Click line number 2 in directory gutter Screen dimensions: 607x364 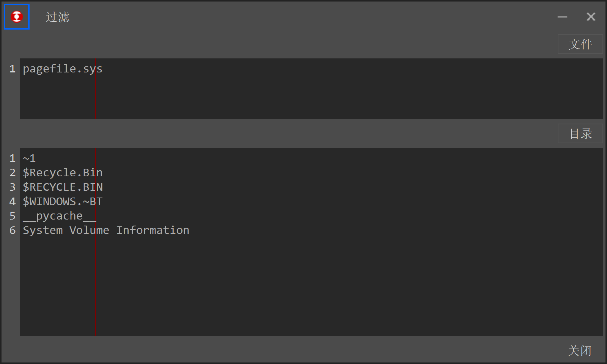coord(13,173)
